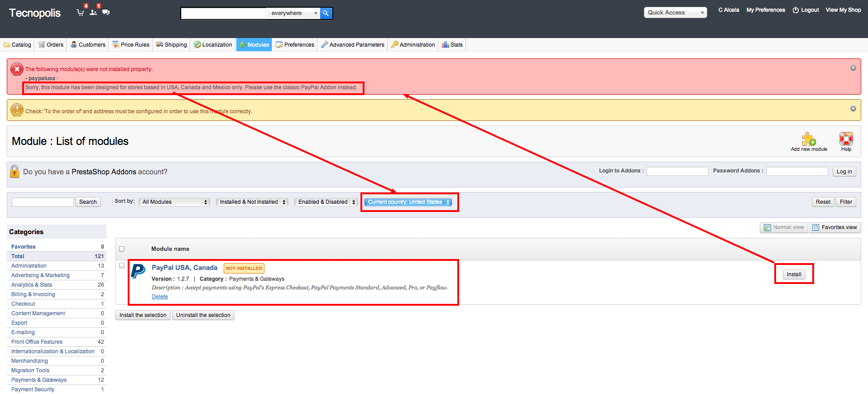This screenshot has width=868, height=394.
Task: Click the module Search button
Action: 88,202
